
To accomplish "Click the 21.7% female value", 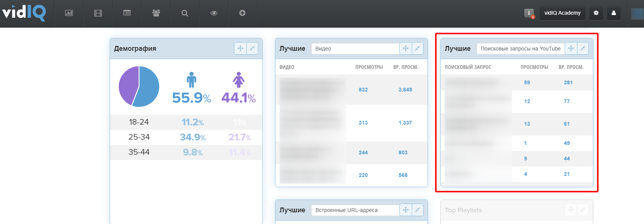I will click(240, 137).
